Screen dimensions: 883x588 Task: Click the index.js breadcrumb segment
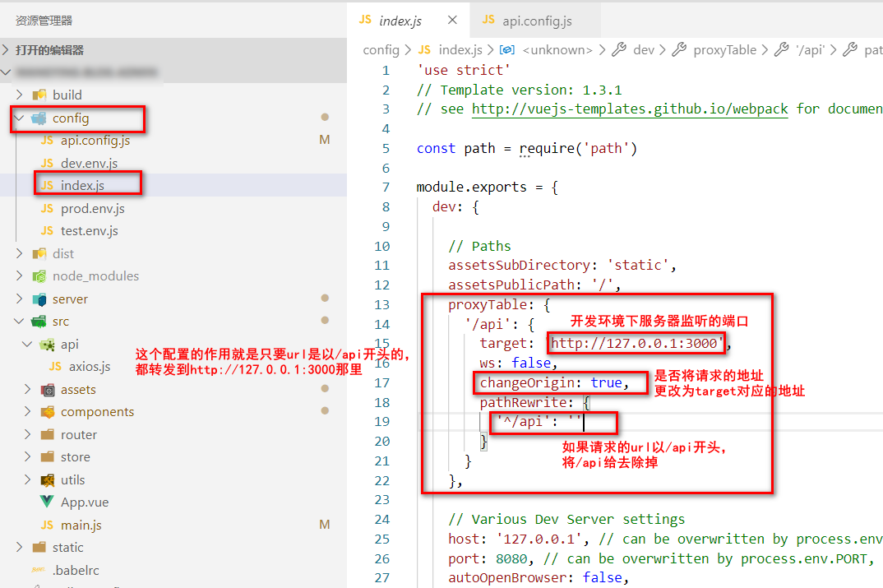pos(460,49)
